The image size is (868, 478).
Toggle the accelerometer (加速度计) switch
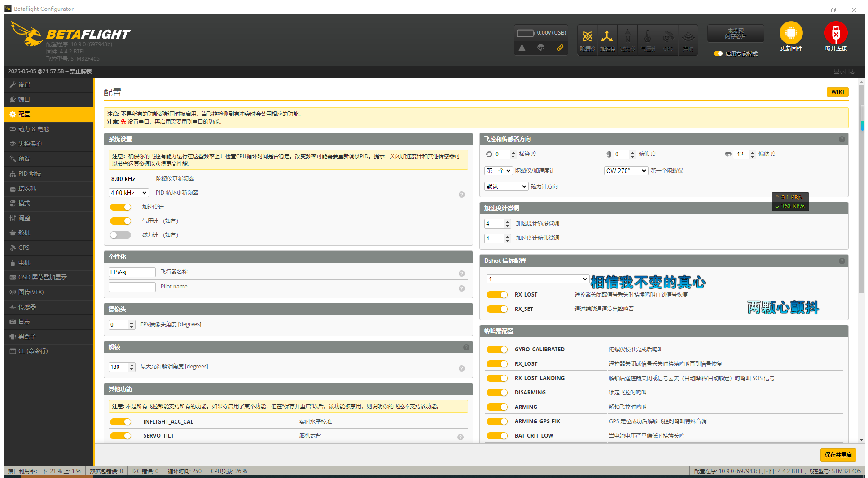[120, 207]
